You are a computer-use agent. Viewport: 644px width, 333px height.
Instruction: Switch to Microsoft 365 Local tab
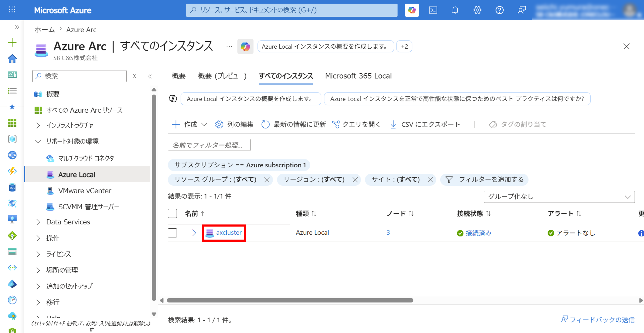pos(358,76)
